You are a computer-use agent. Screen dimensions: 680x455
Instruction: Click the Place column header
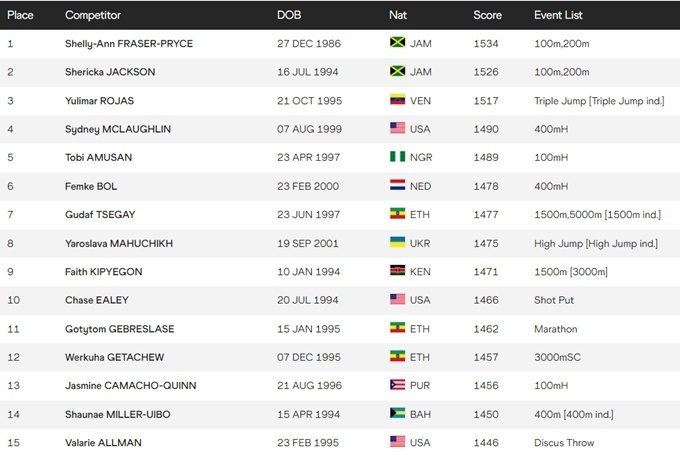[20, 15]
